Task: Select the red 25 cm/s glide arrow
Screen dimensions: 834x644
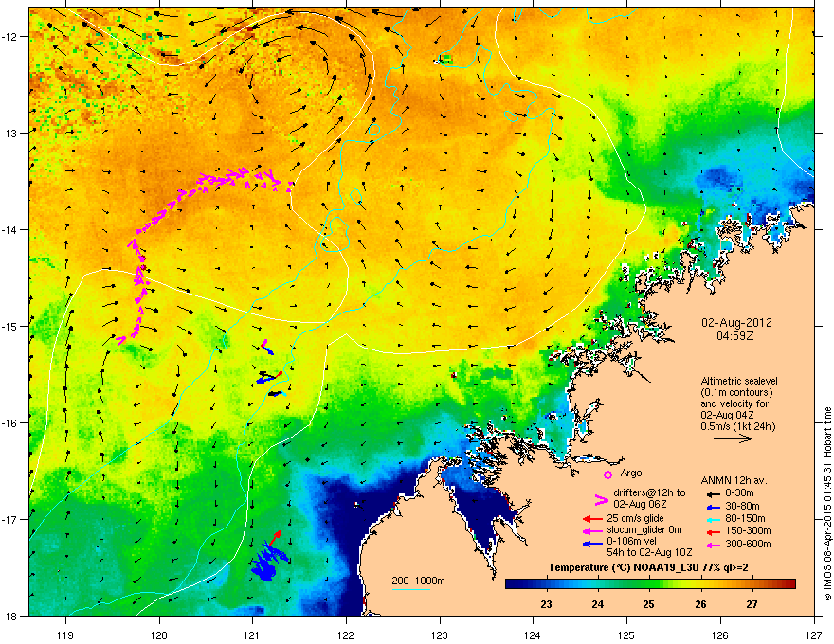Action: tap(592, 519)
